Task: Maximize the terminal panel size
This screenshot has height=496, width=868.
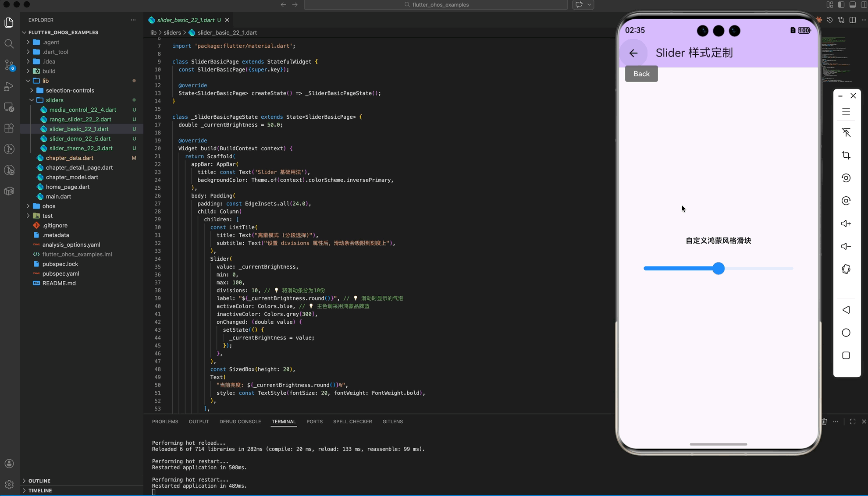Action: click(x=853, y=422)
